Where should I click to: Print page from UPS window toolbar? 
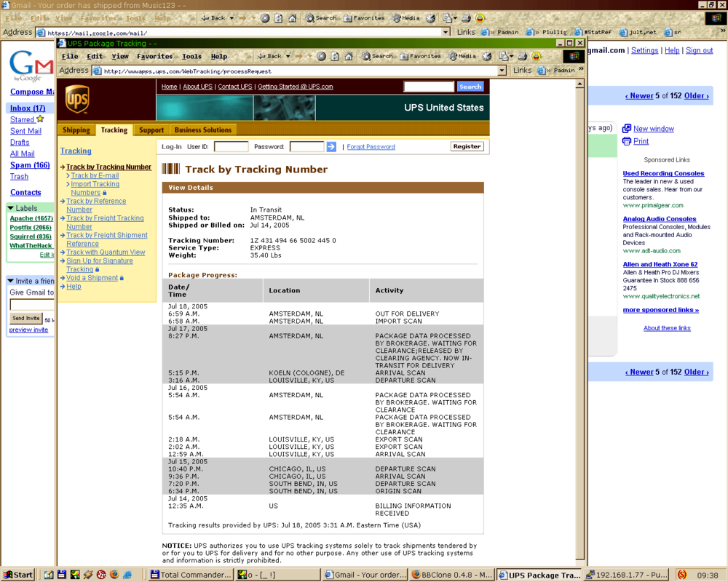(523, 56)
